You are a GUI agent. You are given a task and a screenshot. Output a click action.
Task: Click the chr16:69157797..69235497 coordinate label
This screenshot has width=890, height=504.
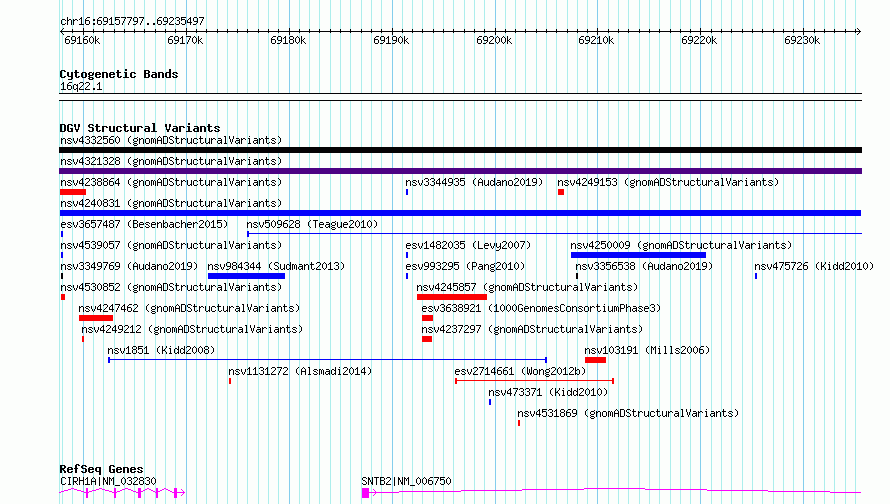132,22
